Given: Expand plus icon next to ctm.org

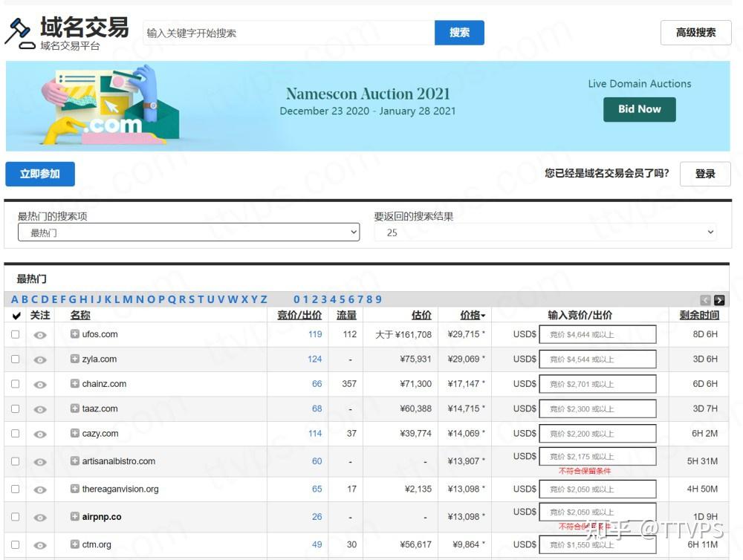Looking at the screenshot, I should coord(75,544).
